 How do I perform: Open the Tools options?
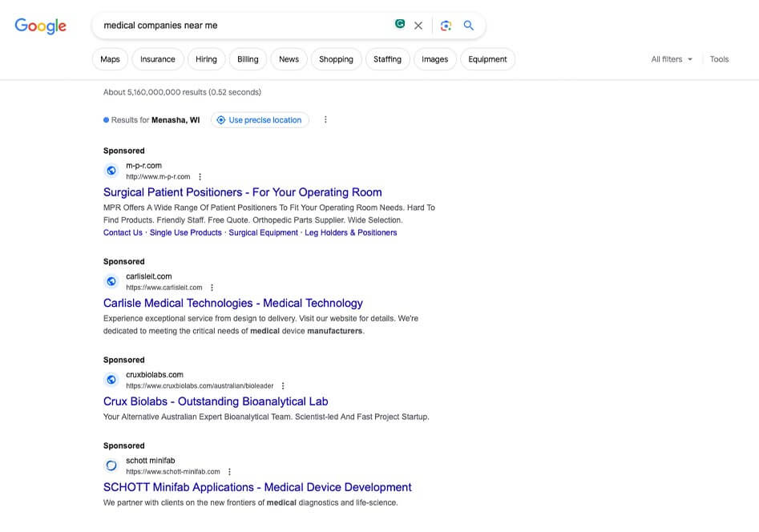719,59
